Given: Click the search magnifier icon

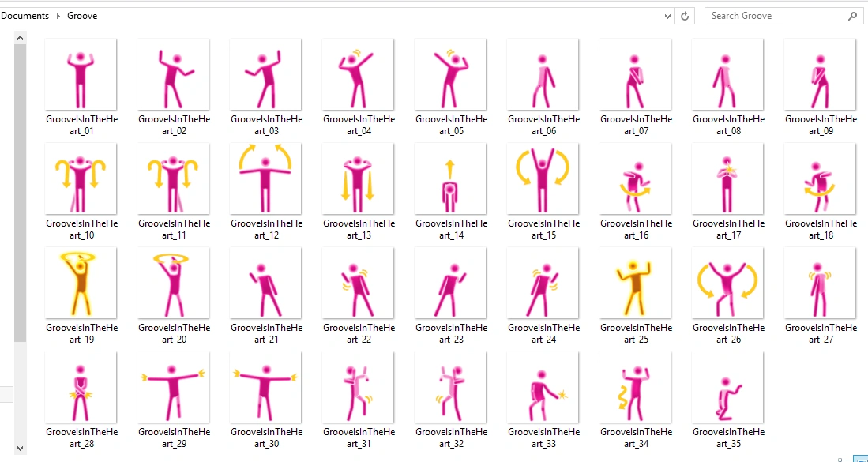Looking at the screenshot, I should pos(853,15).
